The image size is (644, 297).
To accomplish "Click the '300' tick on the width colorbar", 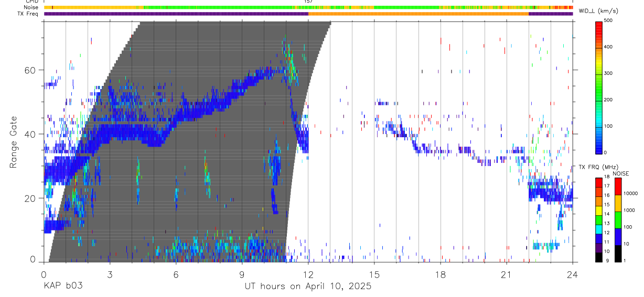I will point(608,73).
